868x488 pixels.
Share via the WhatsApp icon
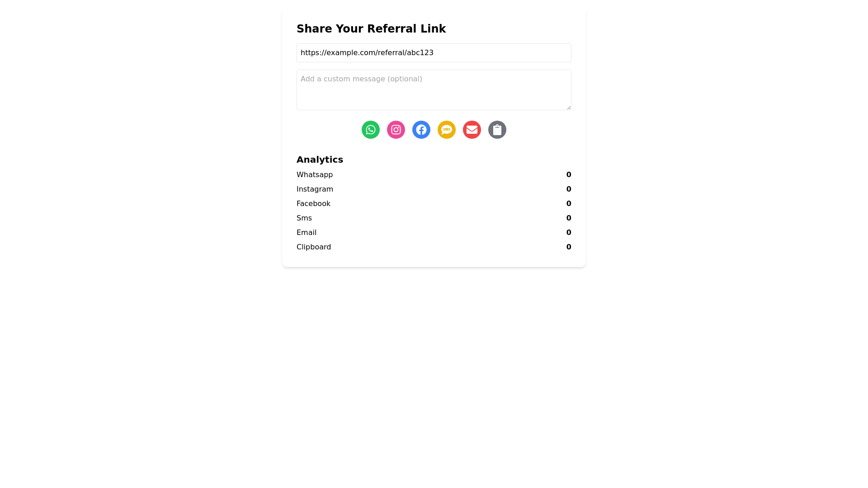(371, 130)
